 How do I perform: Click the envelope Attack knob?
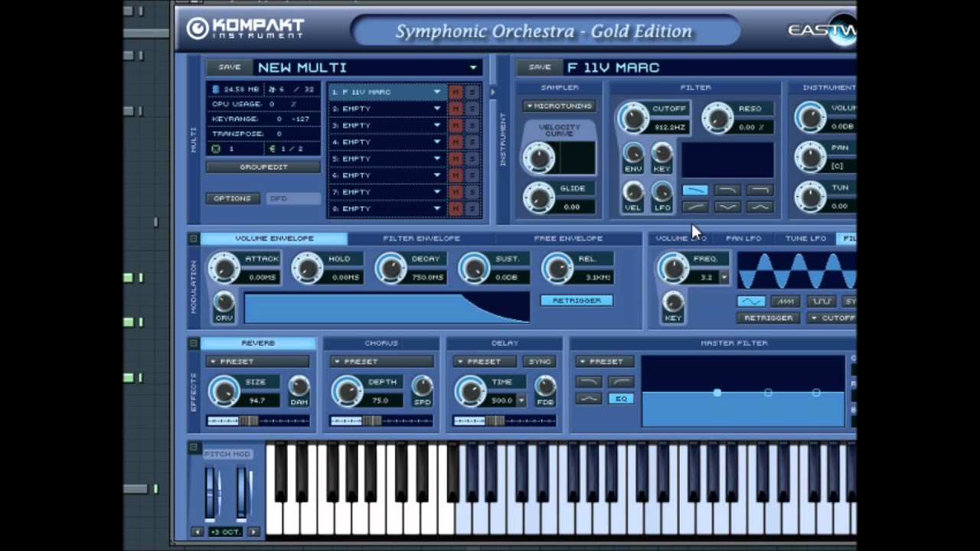[x=224, y=268]
